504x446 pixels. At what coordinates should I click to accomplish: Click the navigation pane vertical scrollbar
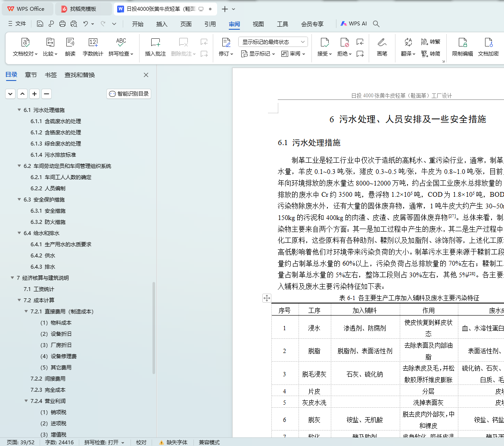pyautogui.click(x=154, y=328)
